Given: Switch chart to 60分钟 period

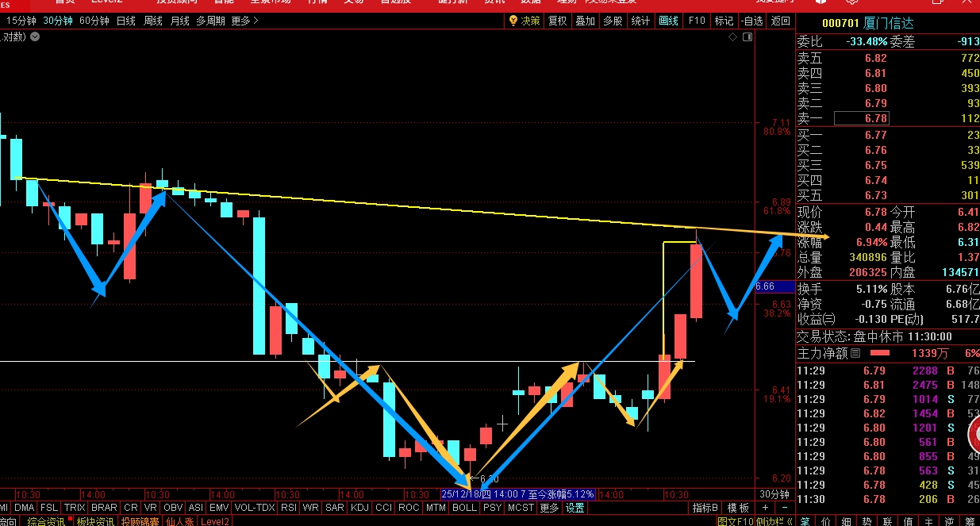Looking at the screenshot, I should (94, 21).
